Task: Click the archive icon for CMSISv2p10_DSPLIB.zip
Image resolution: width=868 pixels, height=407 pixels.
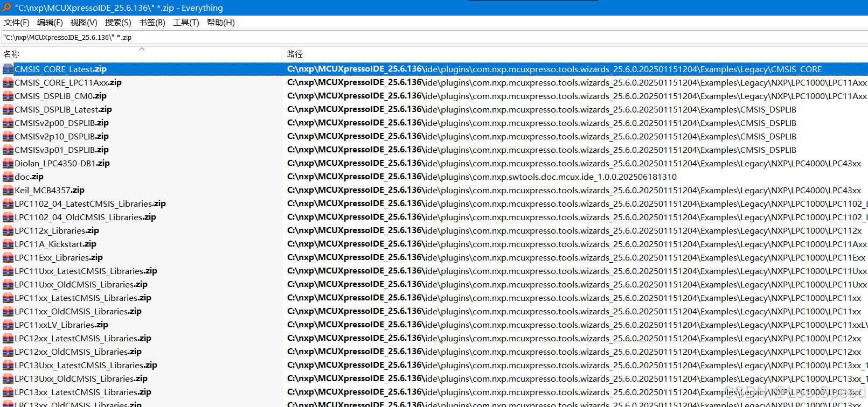Action: (8, 137)
